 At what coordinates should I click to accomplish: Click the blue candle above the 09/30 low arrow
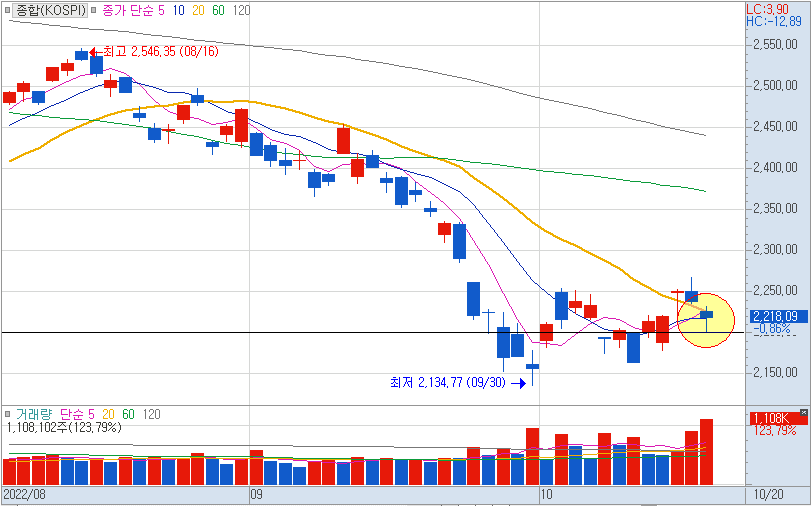533,367
